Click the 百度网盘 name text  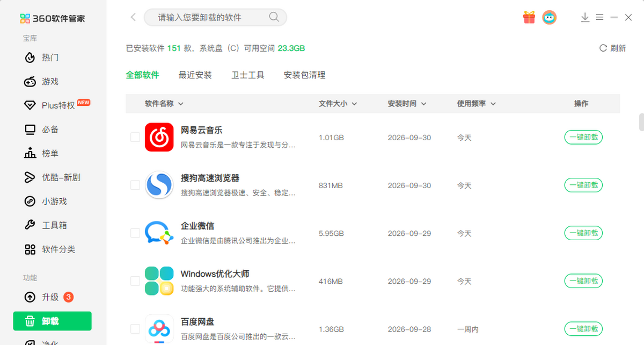[197, 321]
